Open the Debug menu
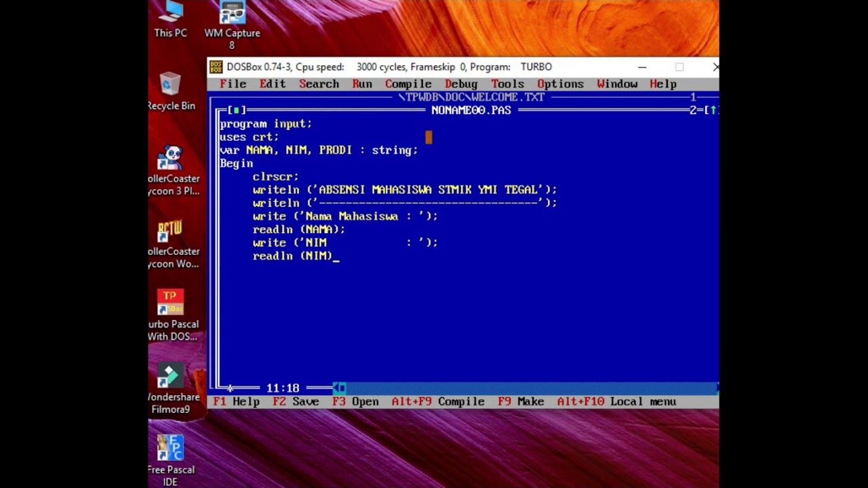The height and width of the screenshot is (488, 868). [x=461, y=84]
